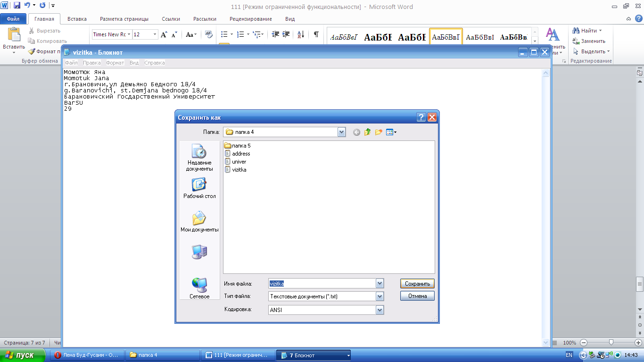Click Grow Font icon in Word ribbon
The image size is (644, 362).
(164, 34)
